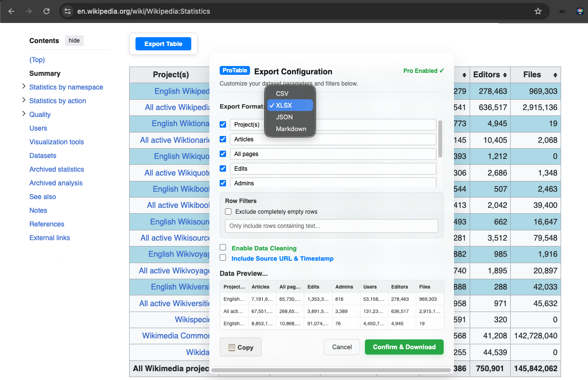Open External links section

[x=49, y=238]
